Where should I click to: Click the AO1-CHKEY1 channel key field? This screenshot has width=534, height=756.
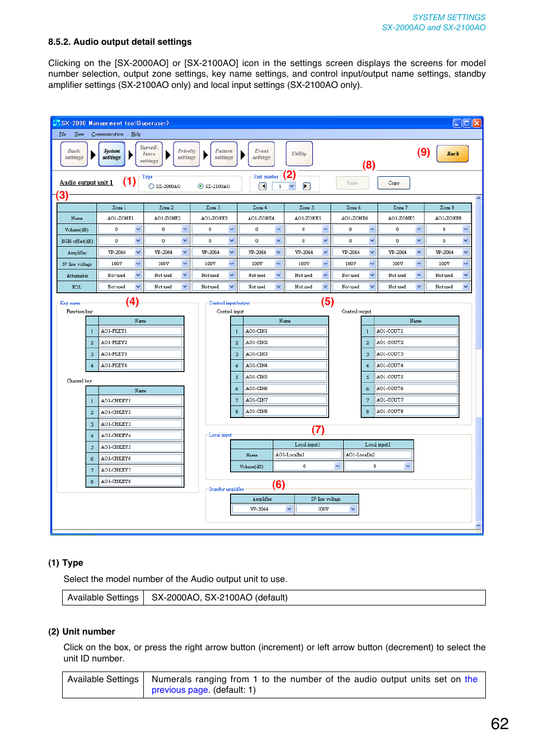pos(141,401)
